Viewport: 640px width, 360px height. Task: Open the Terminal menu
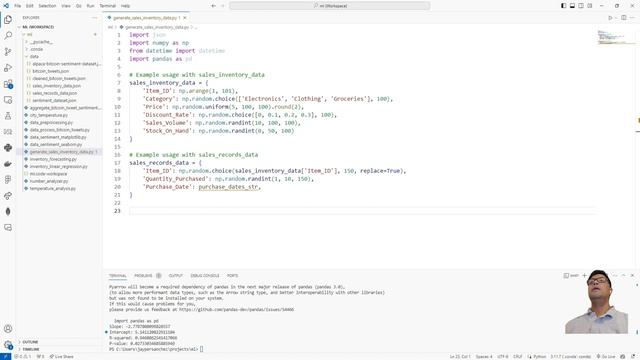107,6
